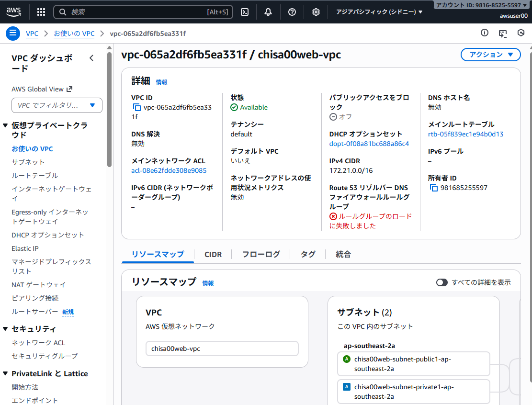Collapse the VPC dashboard side panel
Viewport: 532px width, 405px height.
click(91, 58)
